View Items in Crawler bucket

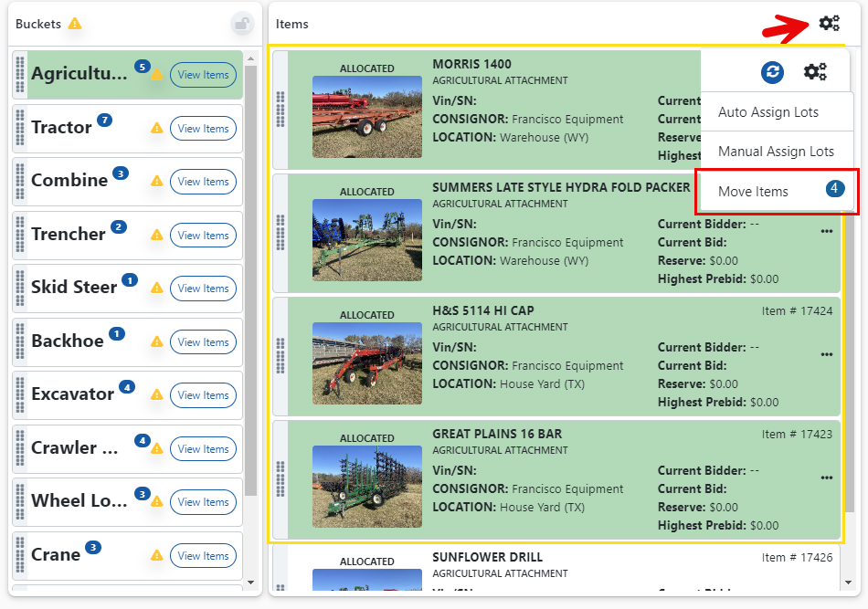pos(203,448)
